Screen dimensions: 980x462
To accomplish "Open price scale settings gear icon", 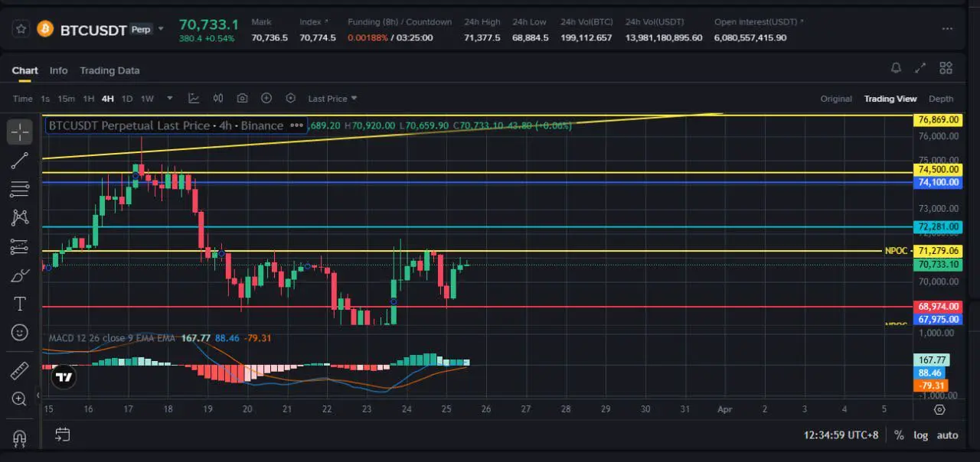I will coord(939,409).
